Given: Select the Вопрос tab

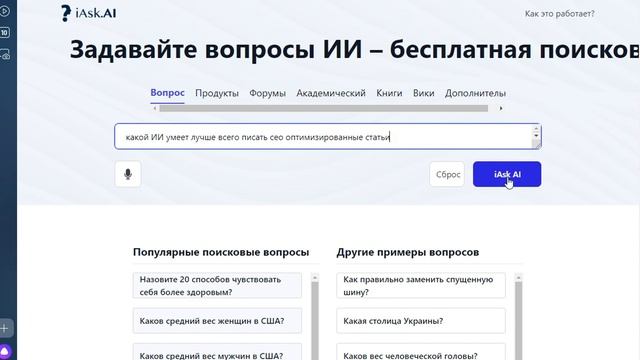Looking at the screenshot, I should tap(167, 93).
